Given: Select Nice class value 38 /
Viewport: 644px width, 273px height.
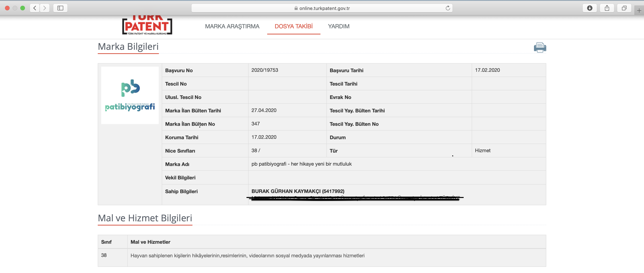Looking at the screenshot, I should (x=256, y=151).
